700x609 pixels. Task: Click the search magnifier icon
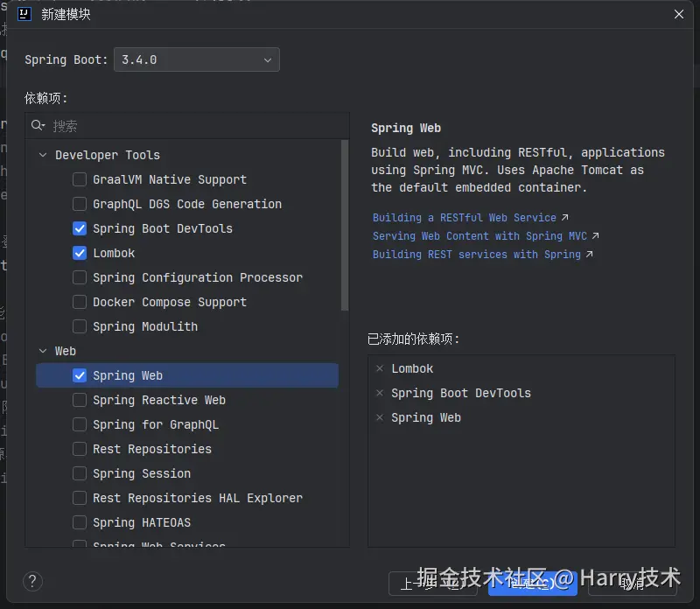pos(38,126)
